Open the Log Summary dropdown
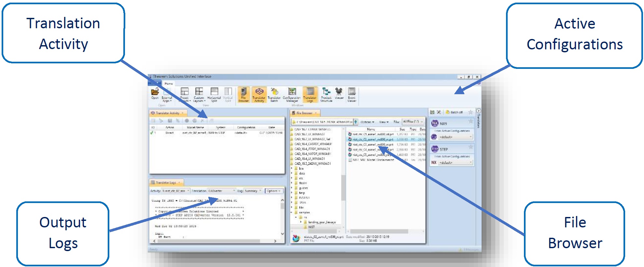Image resolution: width=644 pixels, height=267 pixels. 253,191
